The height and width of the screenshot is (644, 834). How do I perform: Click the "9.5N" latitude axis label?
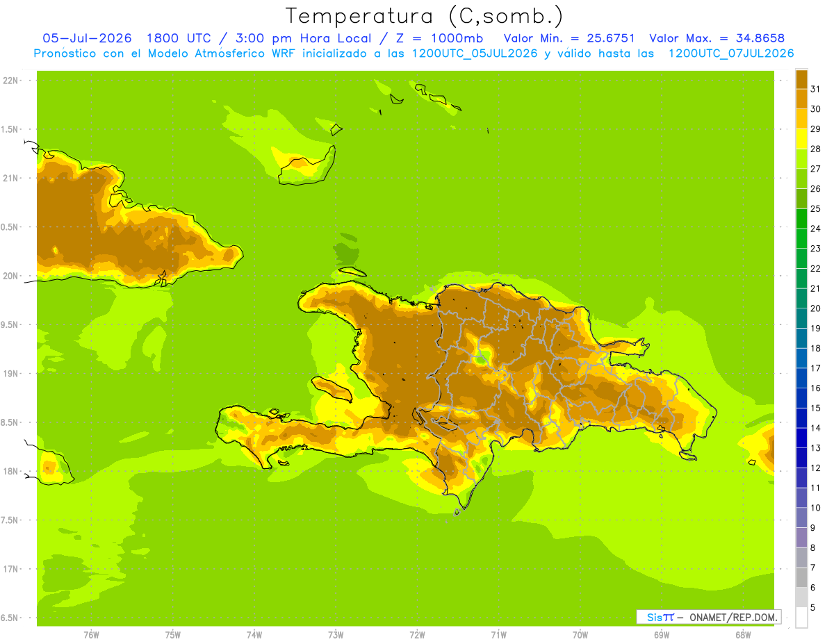(10, 324)
